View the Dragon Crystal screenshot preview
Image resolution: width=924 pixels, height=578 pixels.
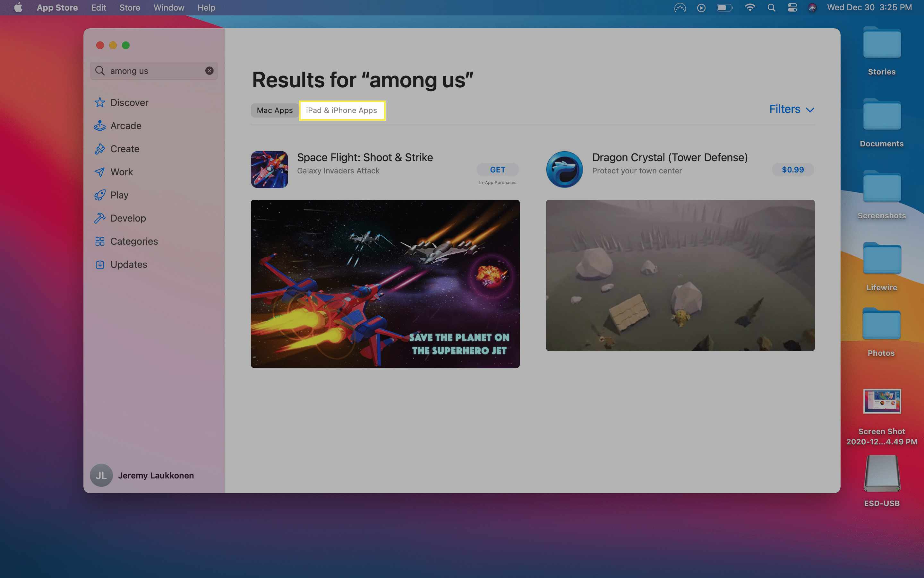point(680,275)
